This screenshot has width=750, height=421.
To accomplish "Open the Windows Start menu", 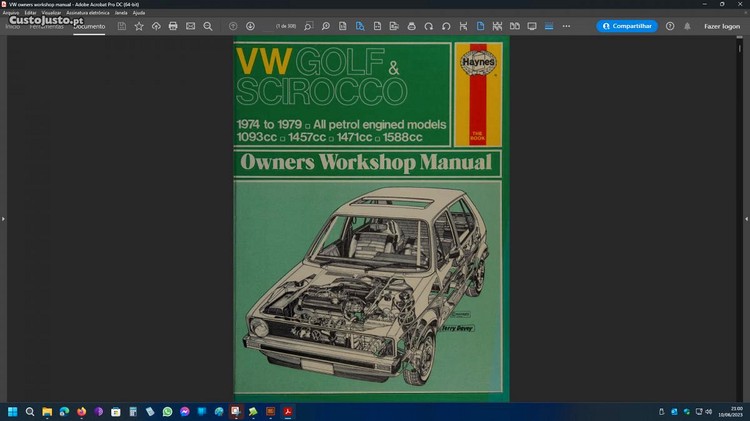I will (14, 411).
